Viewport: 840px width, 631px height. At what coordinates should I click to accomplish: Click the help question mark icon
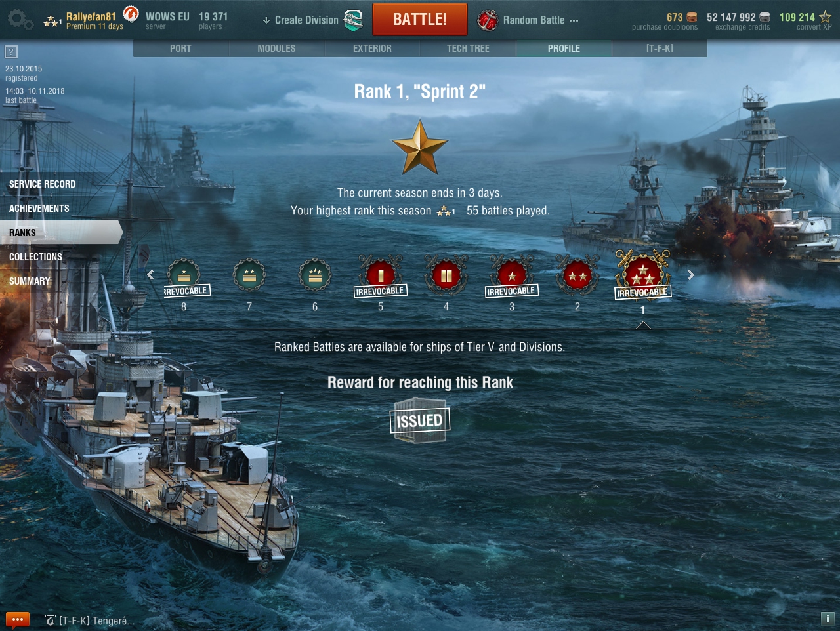point(11,52)
